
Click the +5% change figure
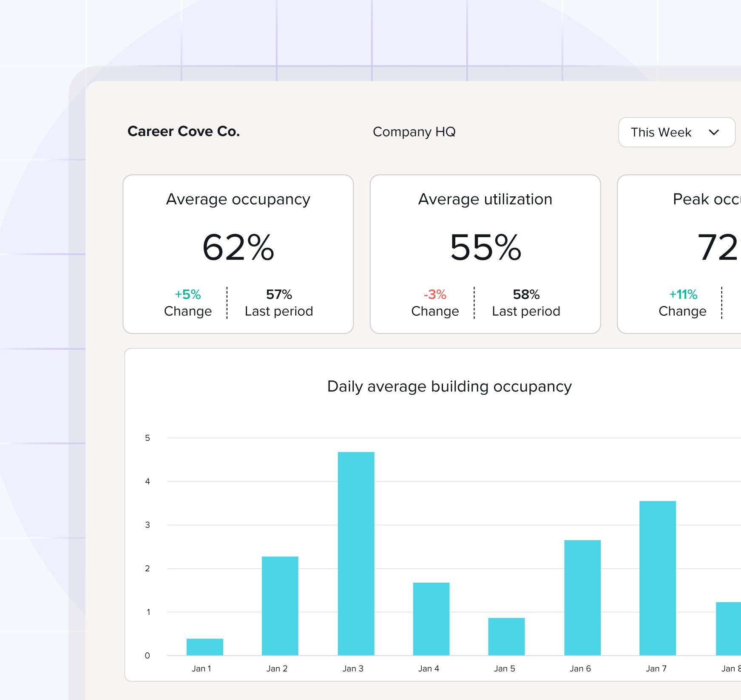click(188, 294)
